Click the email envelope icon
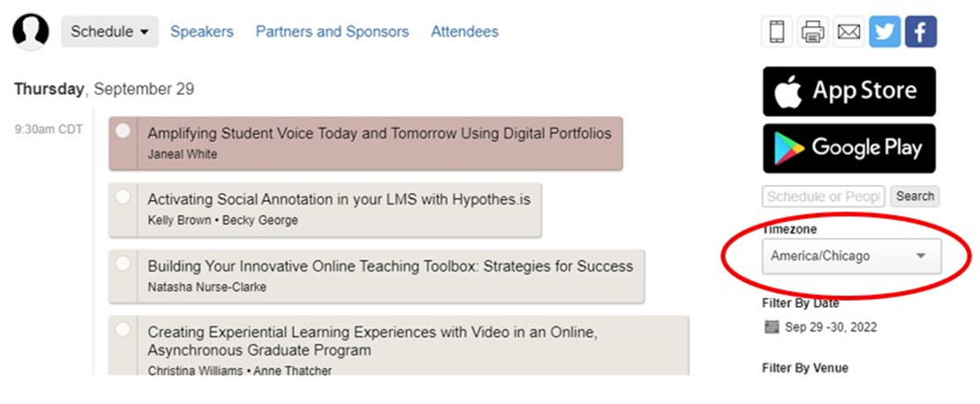Viewport: 980px width, 404px height. [x=849, y=32]
